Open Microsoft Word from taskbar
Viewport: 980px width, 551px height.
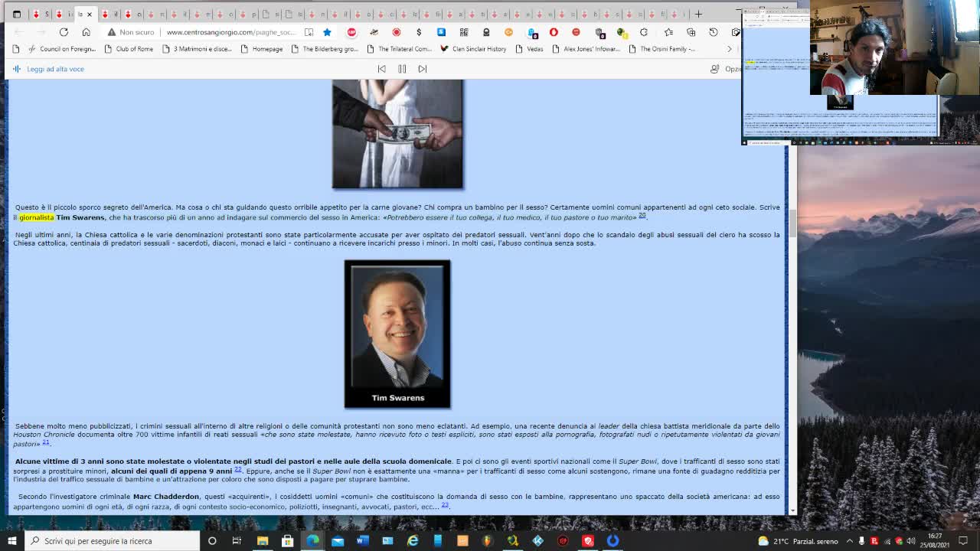coord(363,540)
